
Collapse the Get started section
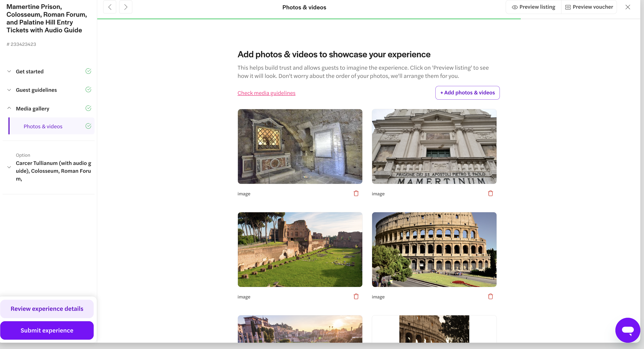tap(9, 71)
